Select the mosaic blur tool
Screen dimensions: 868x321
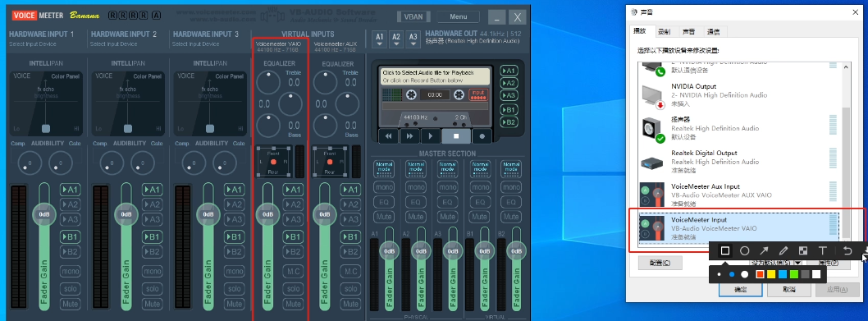click(x=802, y=250)
